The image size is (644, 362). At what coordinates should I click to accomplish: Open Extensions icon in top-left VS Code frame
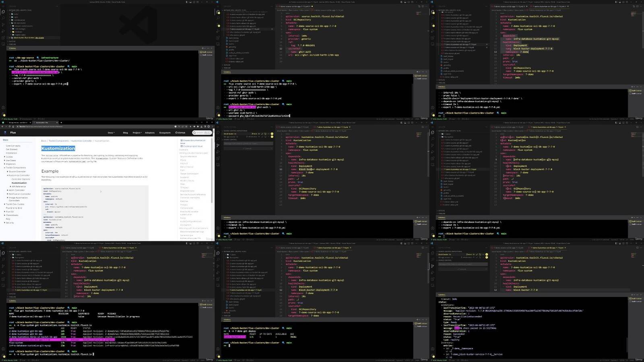[3, 37]
